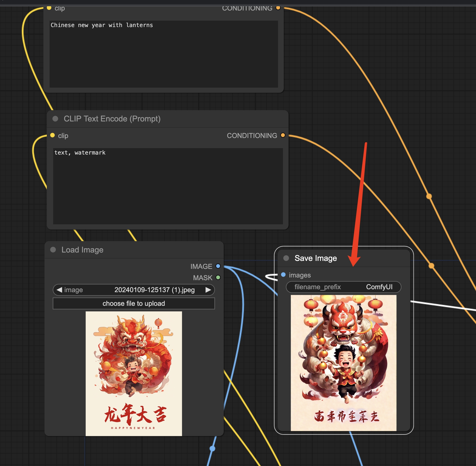
Task: Collapse the CLIP Text Encode (Prompt) node dot
Action: 55,119
